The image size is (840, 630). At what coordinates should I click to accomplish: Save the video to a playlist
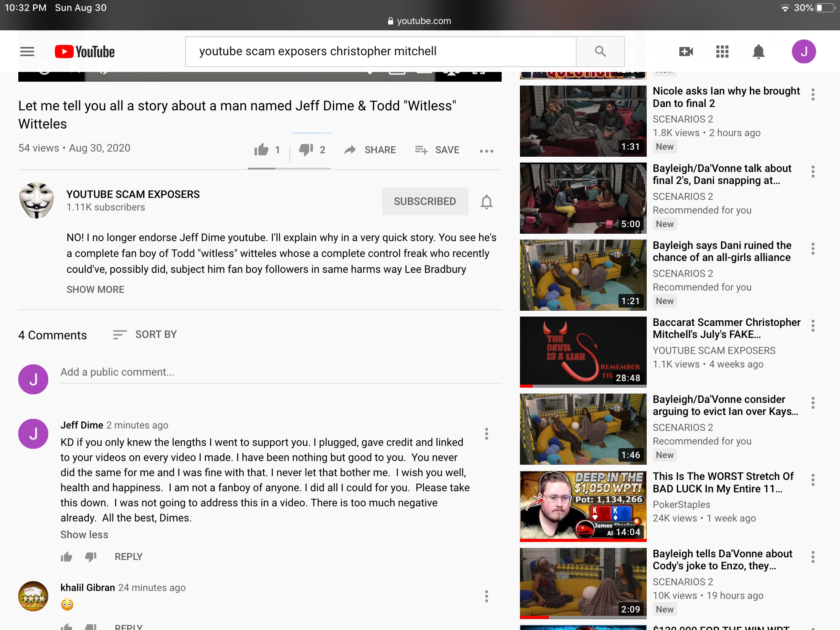[x=437, y=150]
